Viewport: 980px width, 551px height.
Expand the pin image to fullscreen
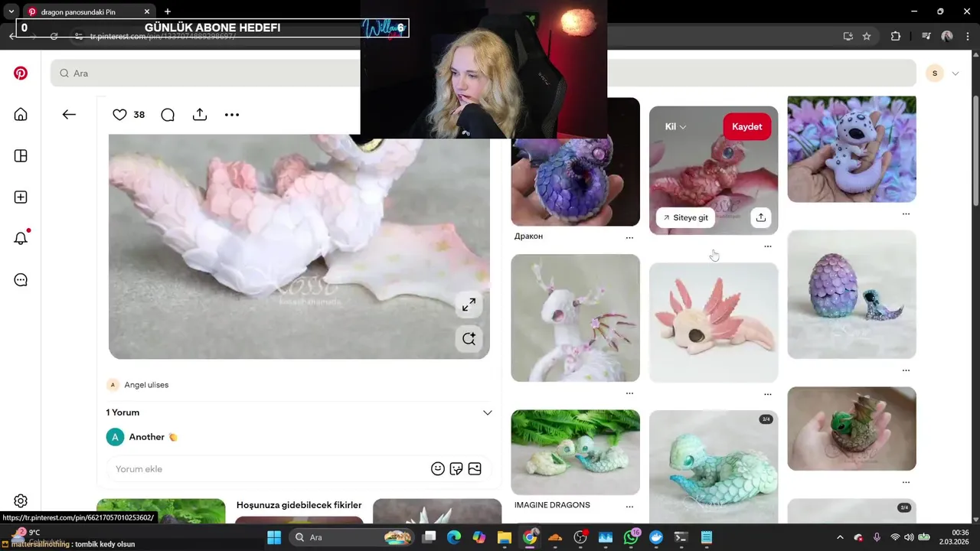[469, 305]
